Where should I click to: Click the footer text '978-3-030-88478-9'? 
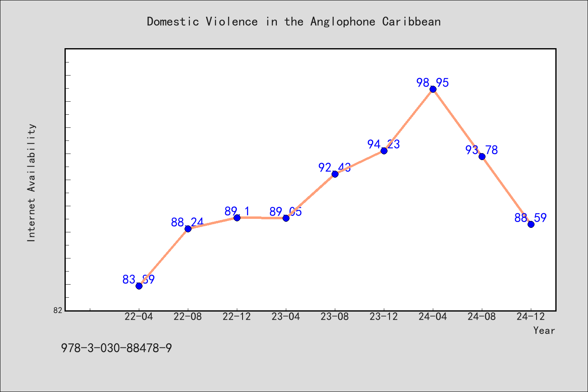click(116, 348)
